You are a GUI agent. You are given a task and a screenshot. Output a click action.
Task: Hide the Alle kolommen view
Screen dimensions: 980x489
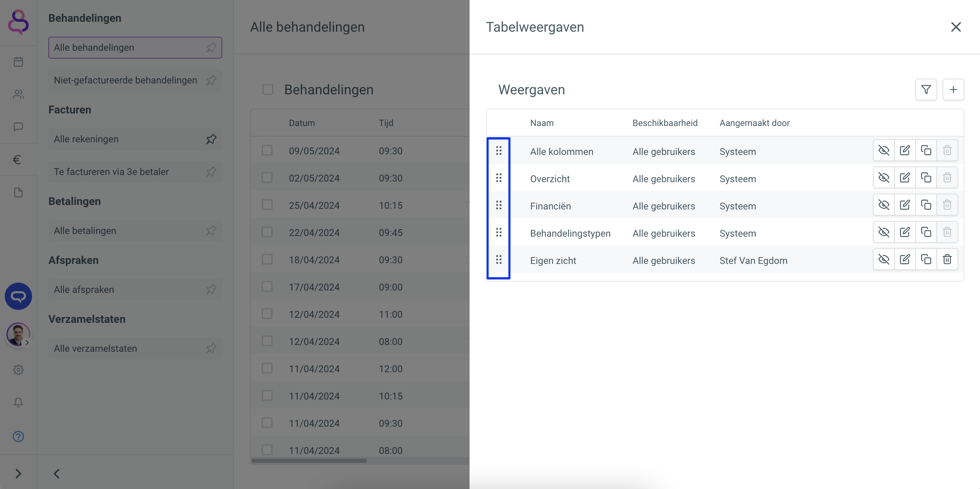pos(884,151)
